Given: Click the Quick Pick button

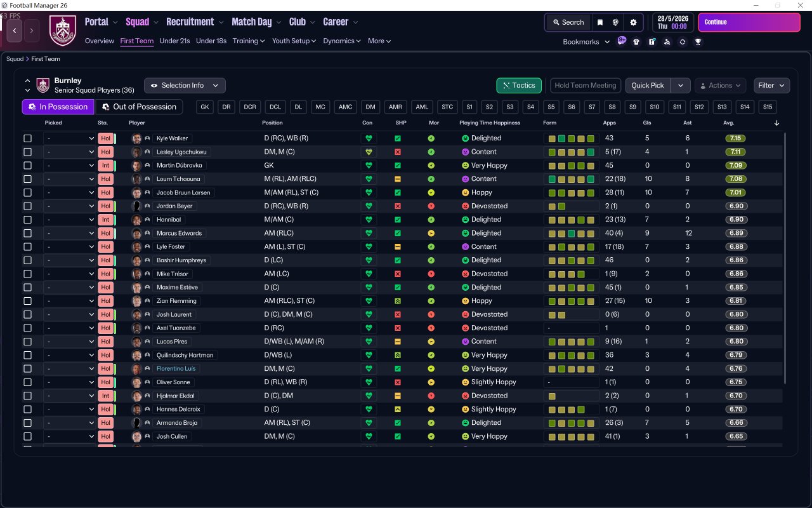Looking at the screenshot, I should (x=648, y=85).
